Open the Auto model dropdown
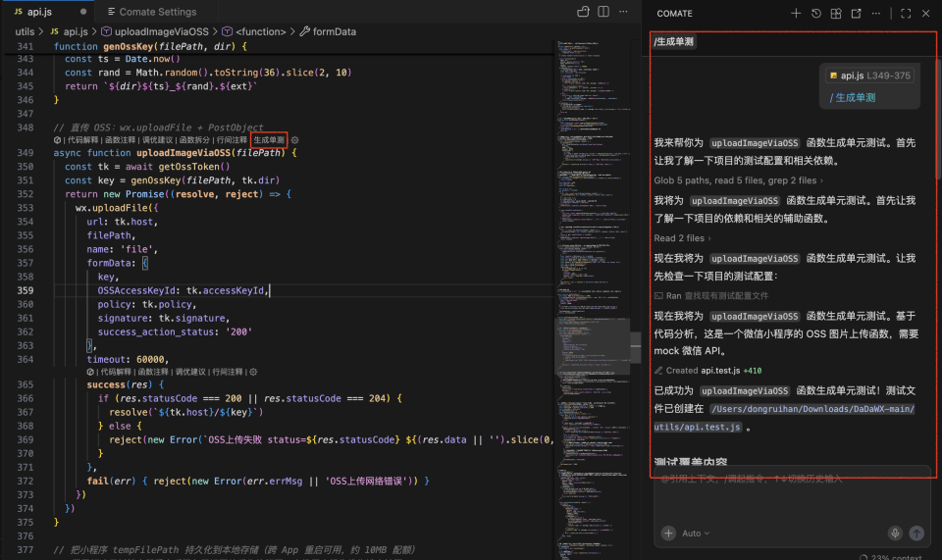The image size is (942, 560). pos(696,533)
